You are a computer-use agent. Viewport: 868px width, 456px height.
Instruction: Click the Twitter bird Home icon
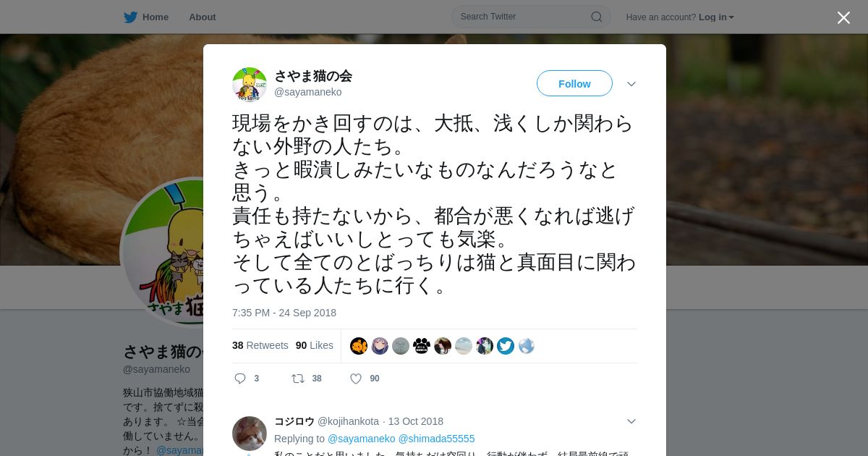(130, 17)
